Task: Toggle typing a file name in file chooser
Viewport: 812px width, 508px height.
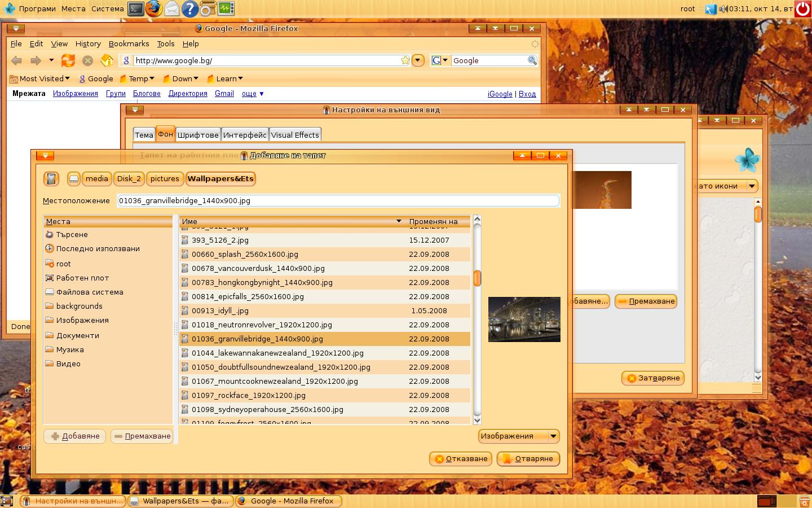Action: click(x=51, y=179)
